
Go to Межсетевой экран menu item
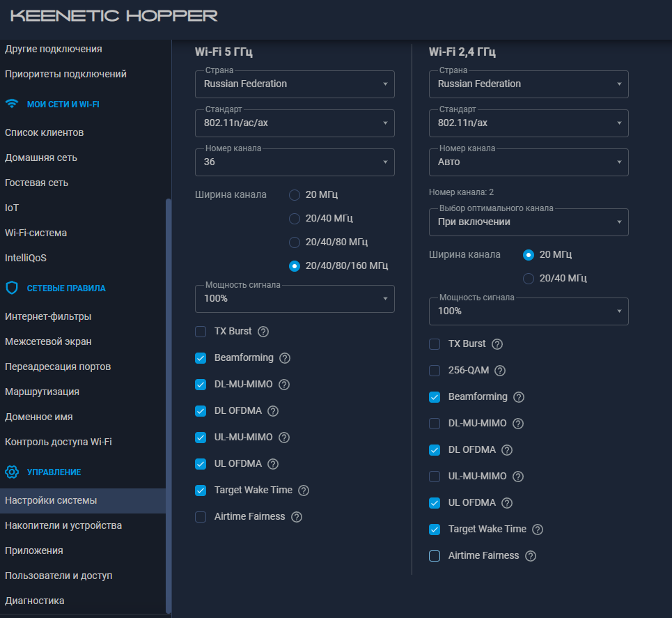point(48,341)
